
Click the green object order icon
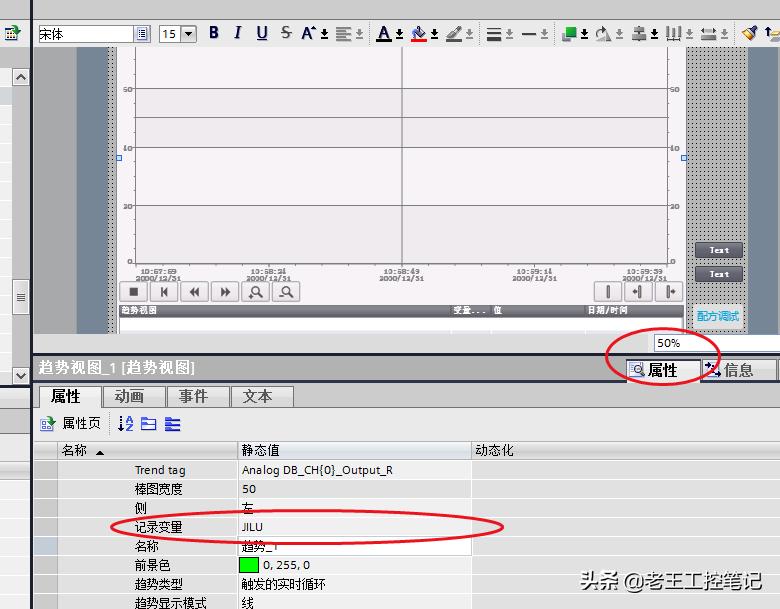pos(569,33)
